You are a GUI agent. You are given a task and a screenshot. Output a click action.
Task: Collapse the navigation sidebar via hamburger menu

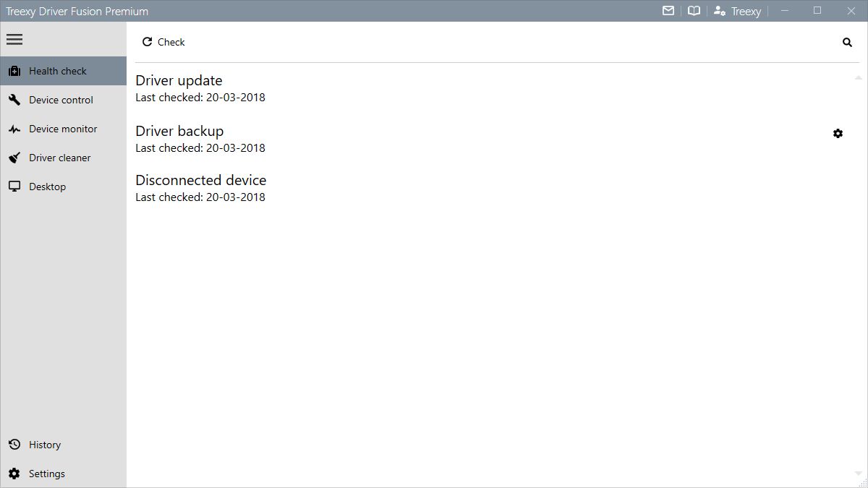click(x=14, y=39)
